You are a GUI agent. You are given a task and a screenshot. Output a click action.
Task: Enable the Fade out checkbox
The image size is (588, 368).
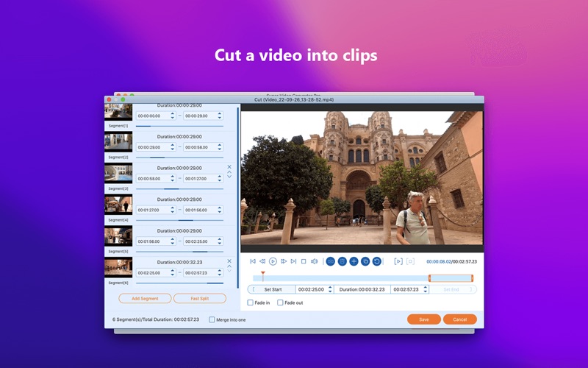(x=280, y=303)
